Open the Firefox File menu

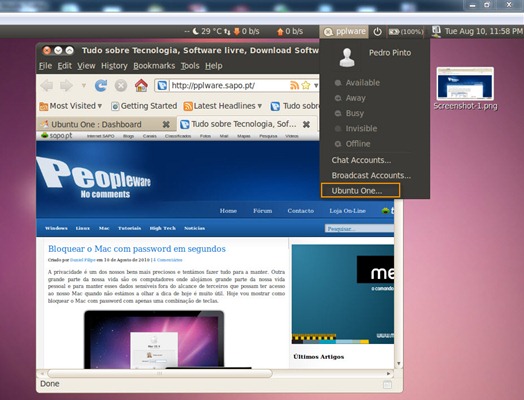point(45,66)
